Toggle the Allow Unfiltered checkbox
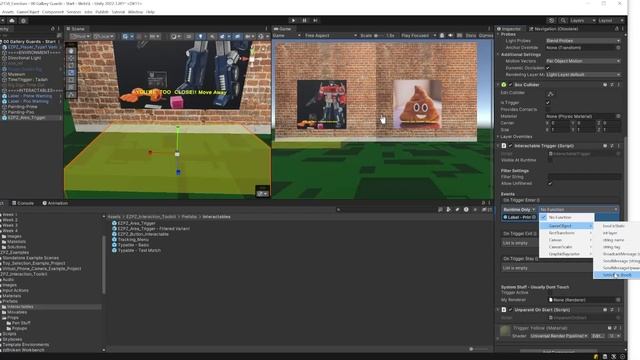This screenshot has width=640, height=360. pos(550,184)
